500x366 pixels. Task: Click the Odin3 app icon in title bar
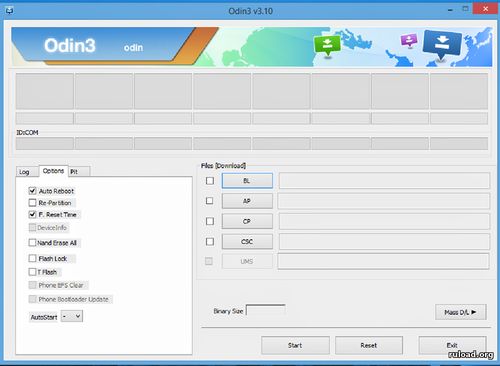[9, 11]
